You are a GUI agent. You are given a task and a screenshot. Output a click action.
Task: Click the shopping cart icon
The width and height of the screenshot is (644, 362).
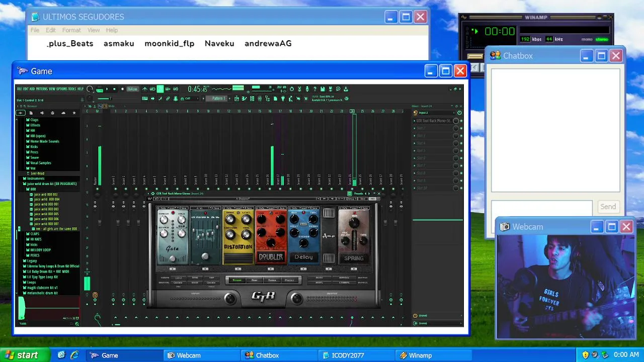(305, 99)
